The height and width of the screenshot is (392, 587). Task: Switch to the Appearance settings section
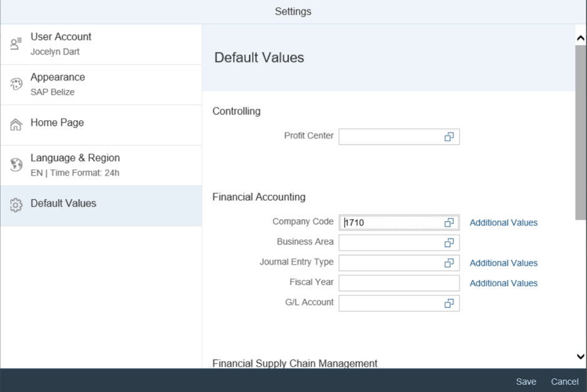100,84
